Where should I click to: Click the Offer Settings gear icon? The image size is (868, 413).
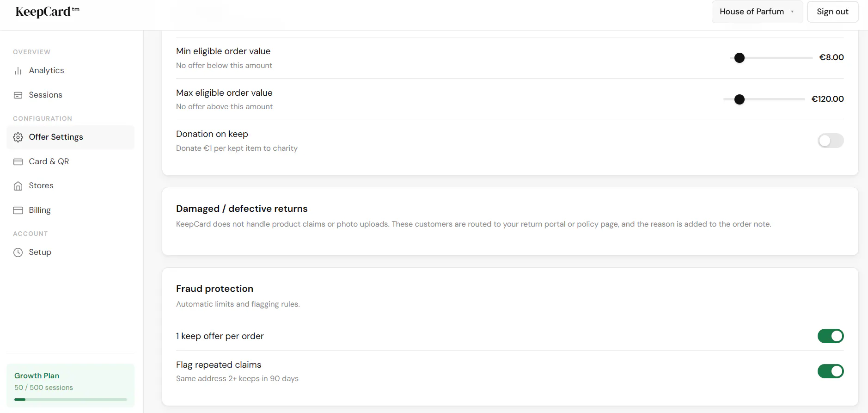point(18,137)
